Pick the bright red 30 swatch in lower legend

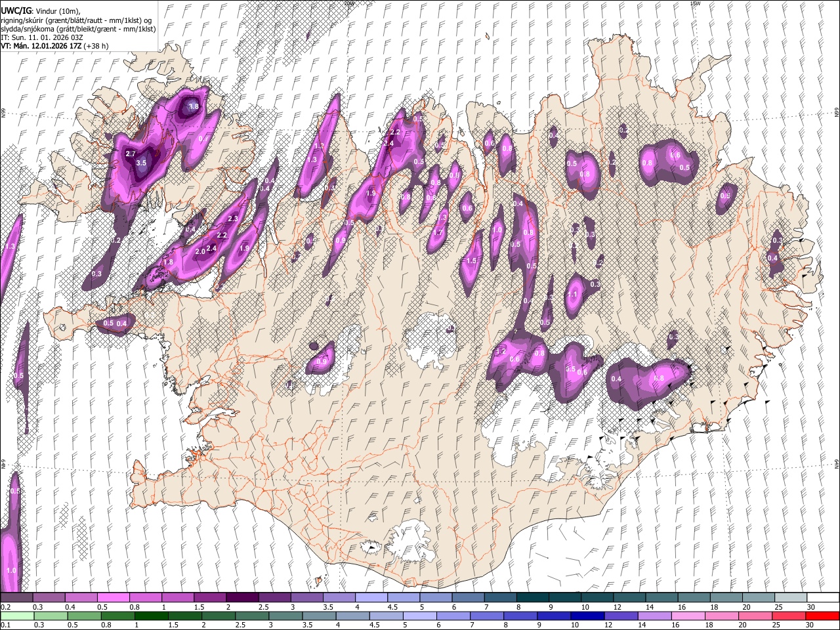click(823, 616)
